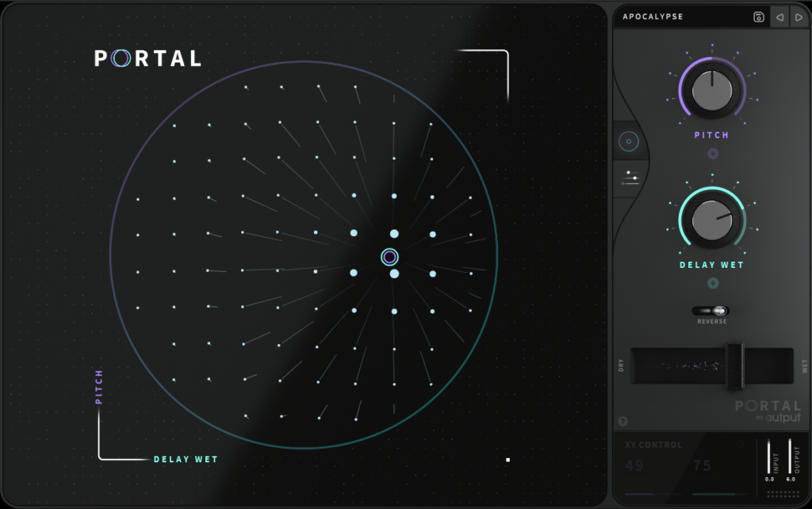Click the plus icon under Delay Wet

click(712, 283)
